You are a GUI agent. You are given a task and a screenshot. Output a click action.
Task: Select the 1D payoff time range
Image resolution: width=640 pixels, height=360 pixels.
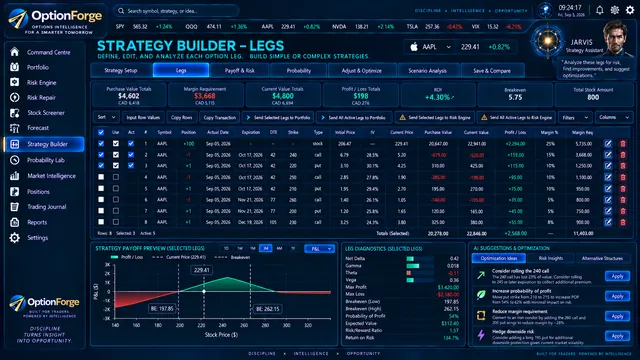(226, 248)
